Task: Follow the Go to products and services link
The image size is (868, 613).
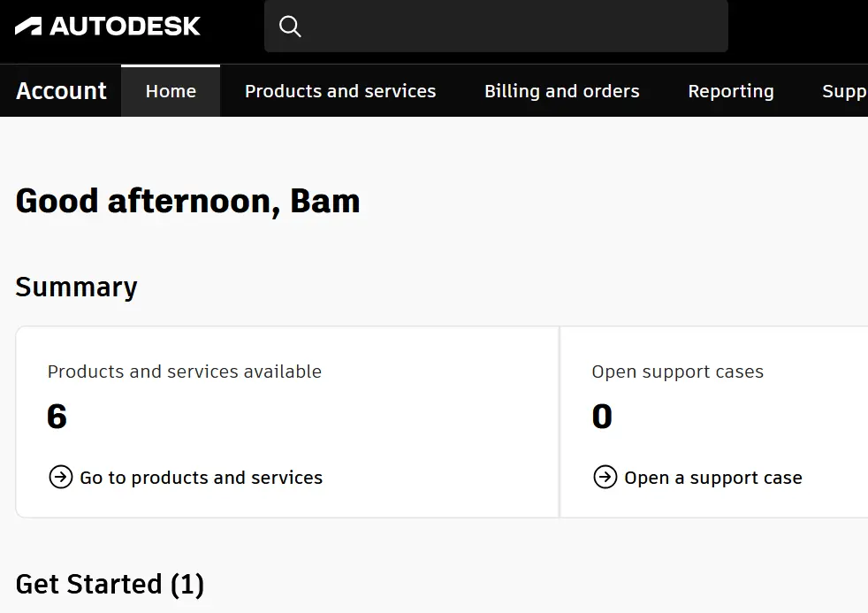Action: coord(201,478)
